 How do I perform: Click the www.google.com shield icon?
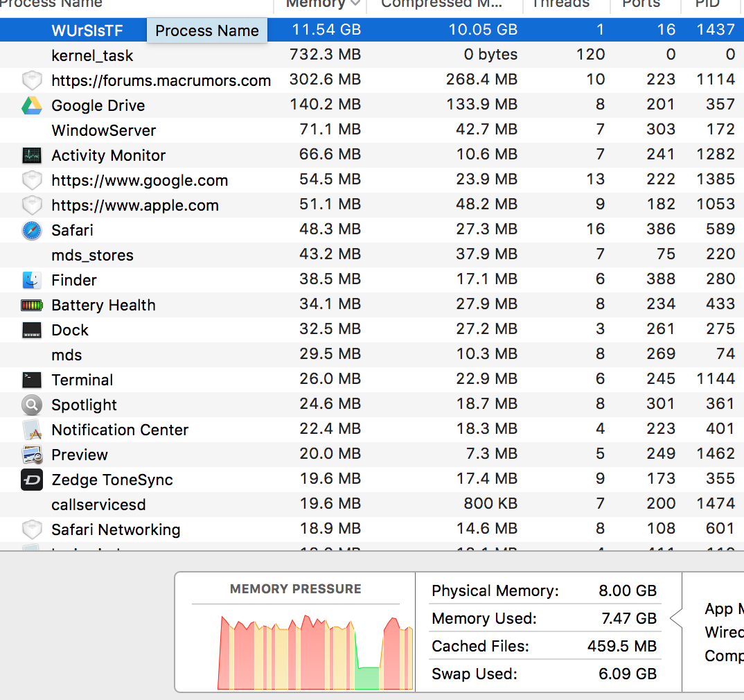(x=32, y=180)
